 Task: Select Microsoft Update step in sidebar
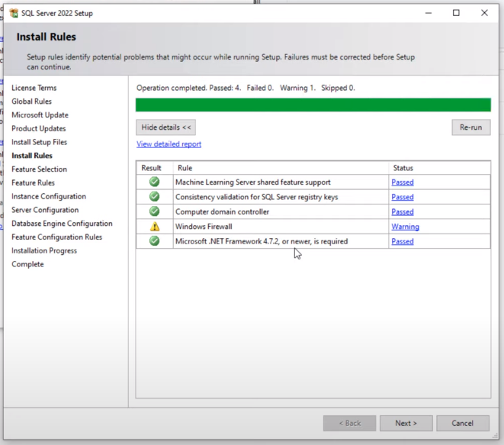pyautogui.click(x=40, y=114)
